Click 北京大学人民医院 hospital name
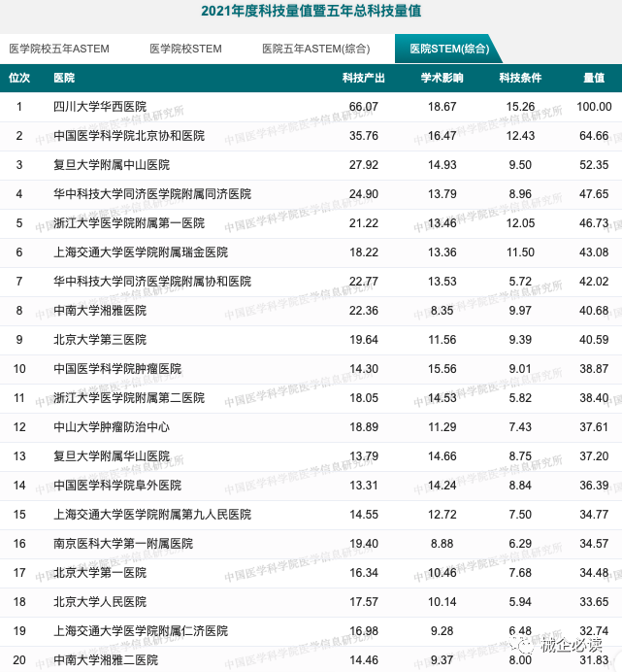The image size is (622, 672). tap(100, 602)
